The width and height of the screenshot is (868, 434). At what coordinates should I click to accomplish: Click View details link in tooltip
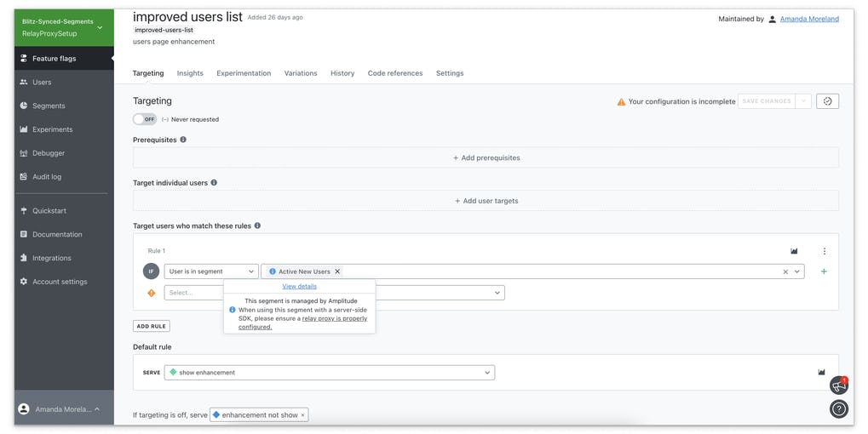click(x=300, y=287)
